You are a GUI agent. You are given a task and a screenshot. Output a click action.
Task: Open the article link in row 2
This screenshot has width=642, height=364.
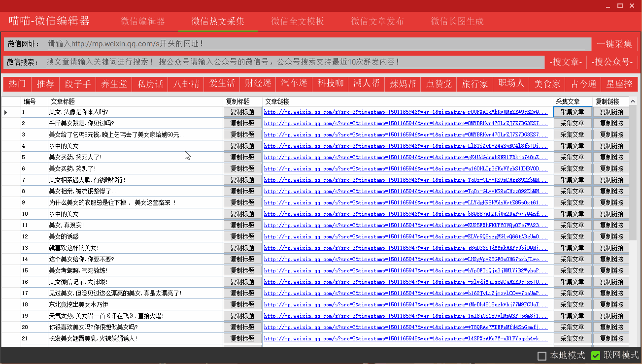[406, 123]
